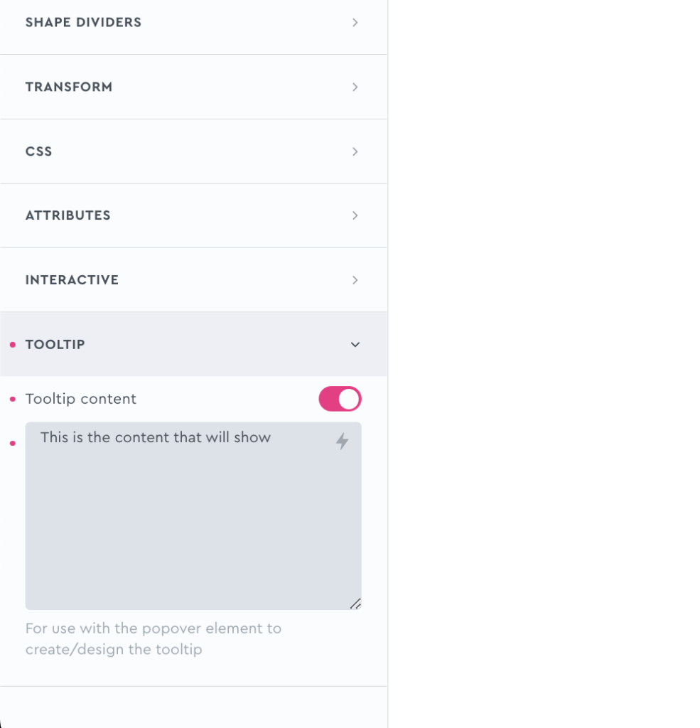Click the popover element helper text below the textarea

(x=153, y=638)
